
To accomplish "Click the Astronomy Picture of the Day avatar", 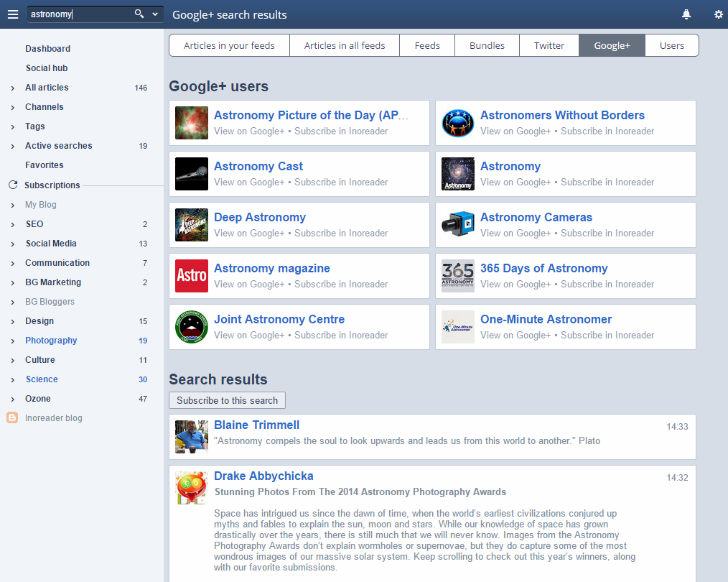I will [x=191, y=123].
